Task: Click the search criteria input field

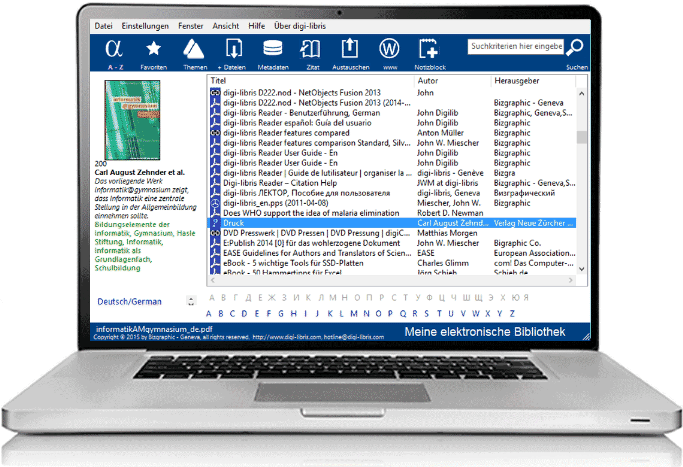Action: pyautogui.click(x=516, y=47)
